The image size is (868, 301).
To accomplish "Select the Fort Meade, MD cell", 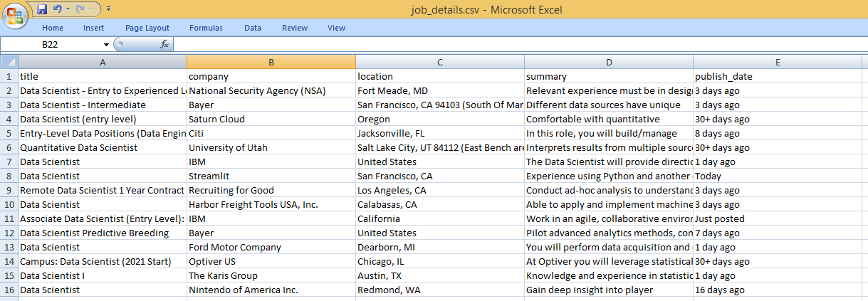I will 439,90.
